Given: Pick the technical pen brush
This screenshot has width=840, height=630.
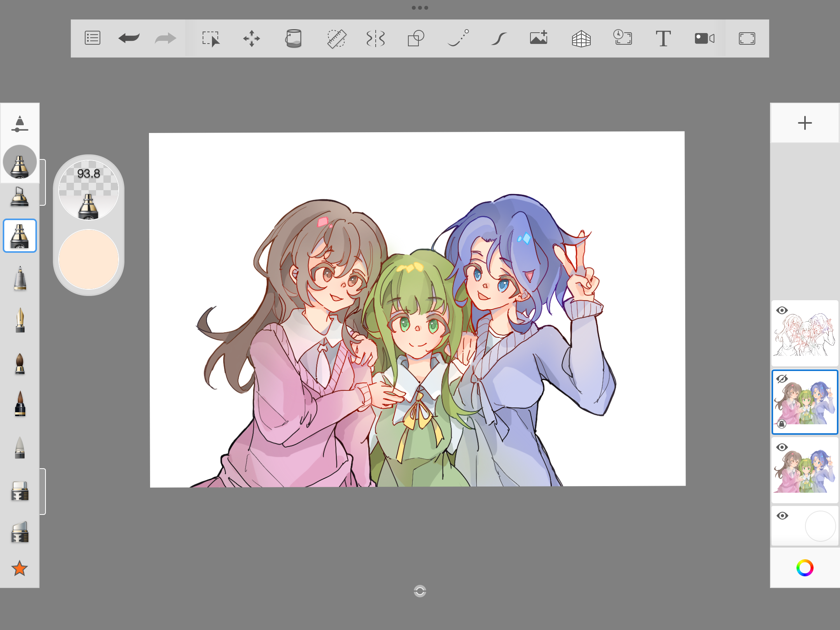Looking at the screenshot, I should [x=20, y=278].
